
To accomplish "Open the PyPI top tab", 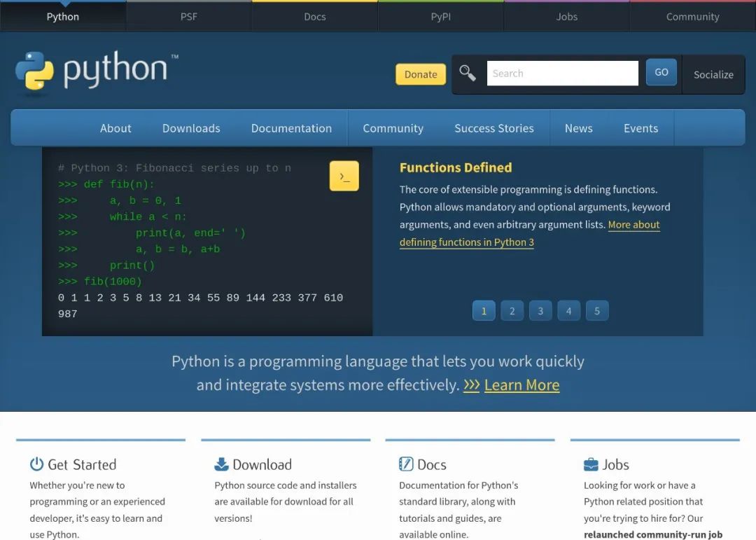I will point(441,16).
